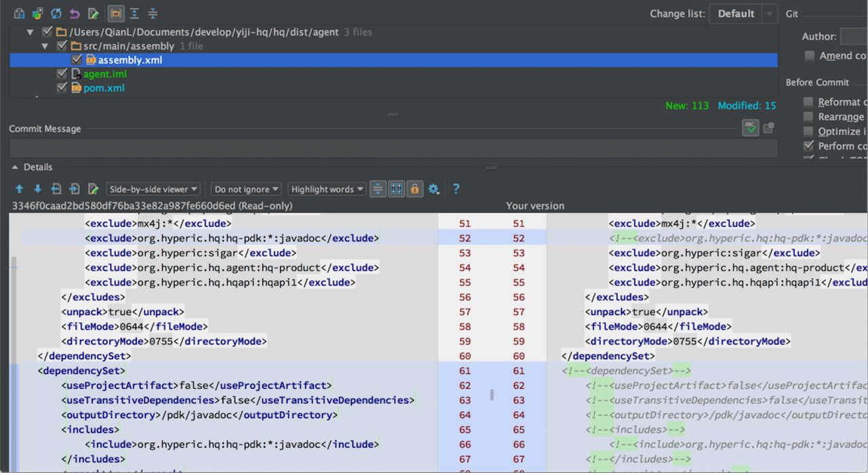The height and width of the screenshot is (473, 868).
Task: Toggle Group by directory button
Action: [x=116, y=14]
